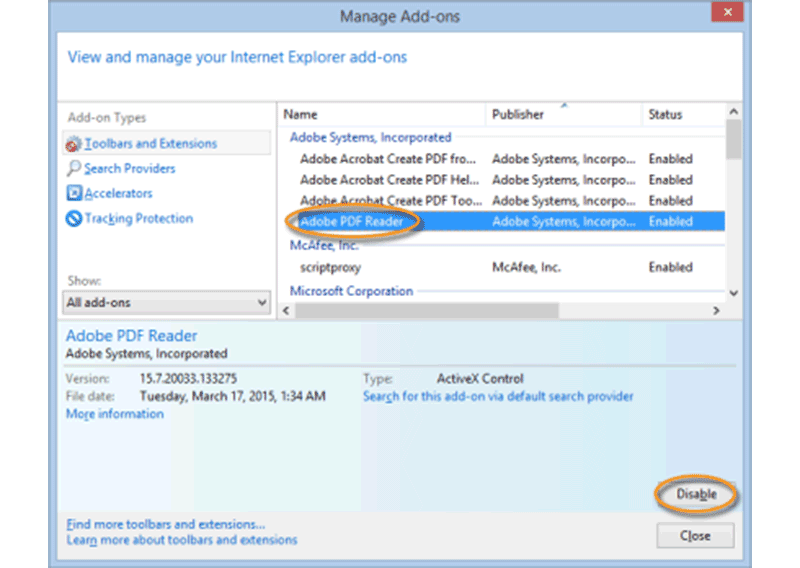Open Find more toolbars and extensions link
The width and height of the screenshot is (800, 568).
point(166,524)
